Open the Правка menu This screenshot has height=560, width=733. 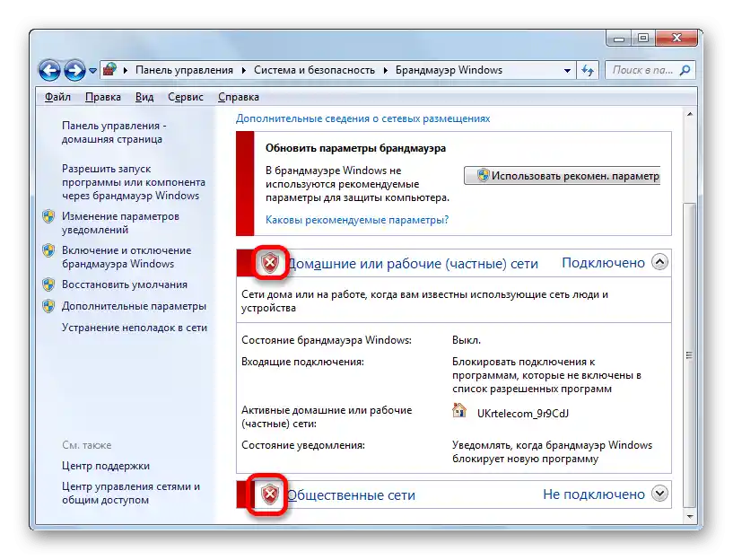(x=103, y=97)
